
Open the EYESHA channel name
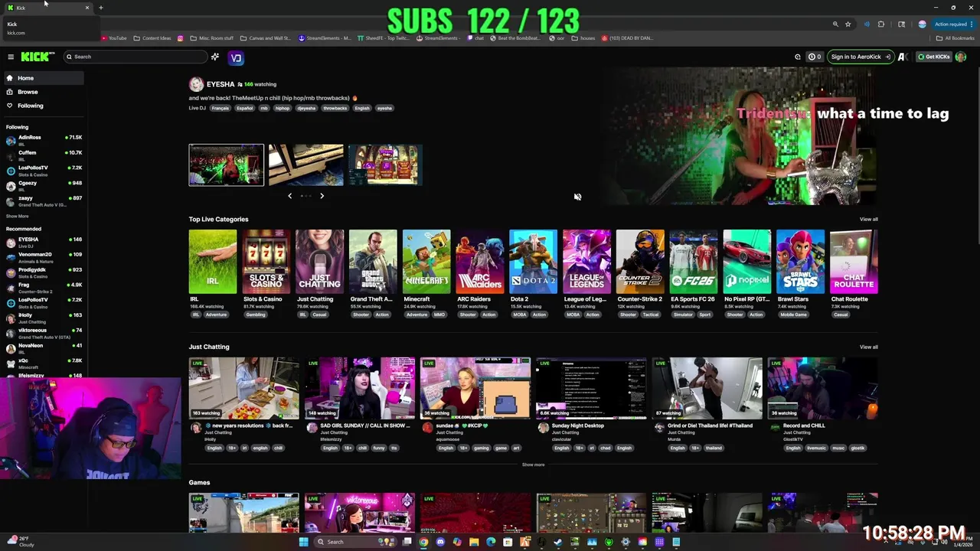click(220, 84)
